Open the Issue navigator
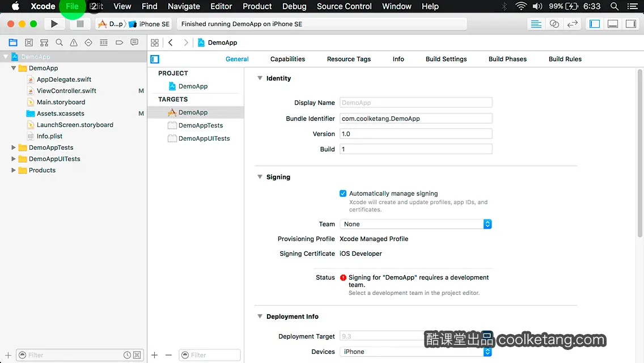 point(74,43)
